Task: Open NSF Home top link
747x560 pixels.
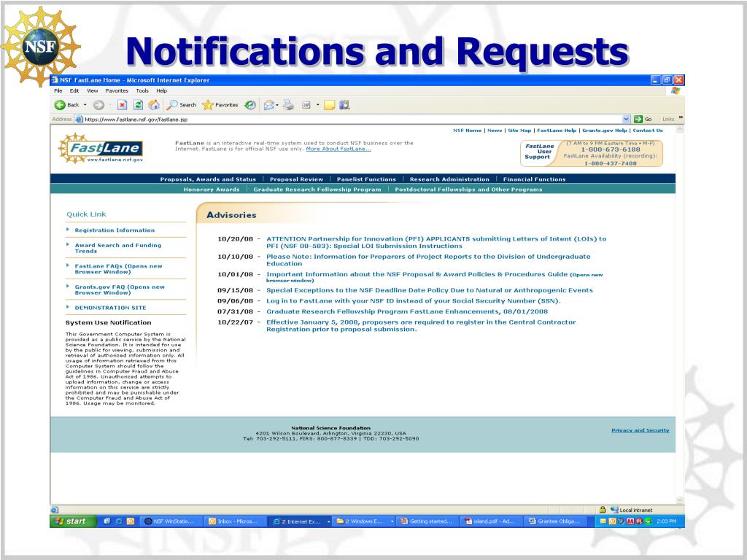Action: coord(467,131)
